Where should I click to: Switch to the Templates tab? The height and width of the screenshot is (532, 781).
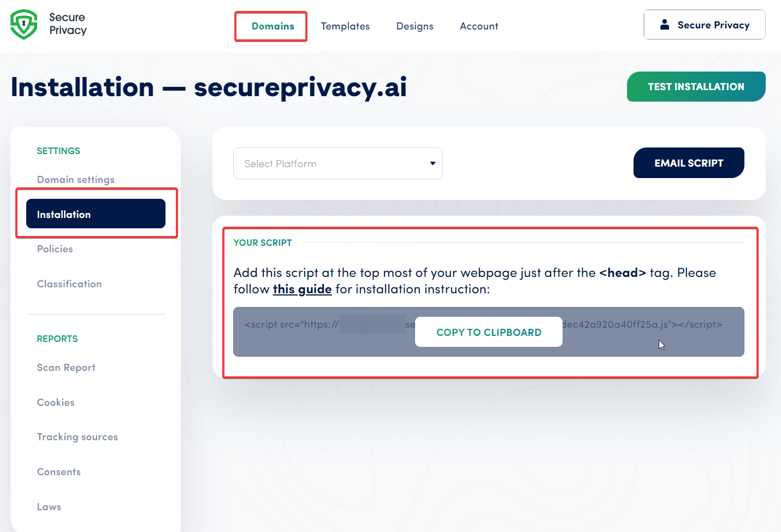[x=345, y=26]
